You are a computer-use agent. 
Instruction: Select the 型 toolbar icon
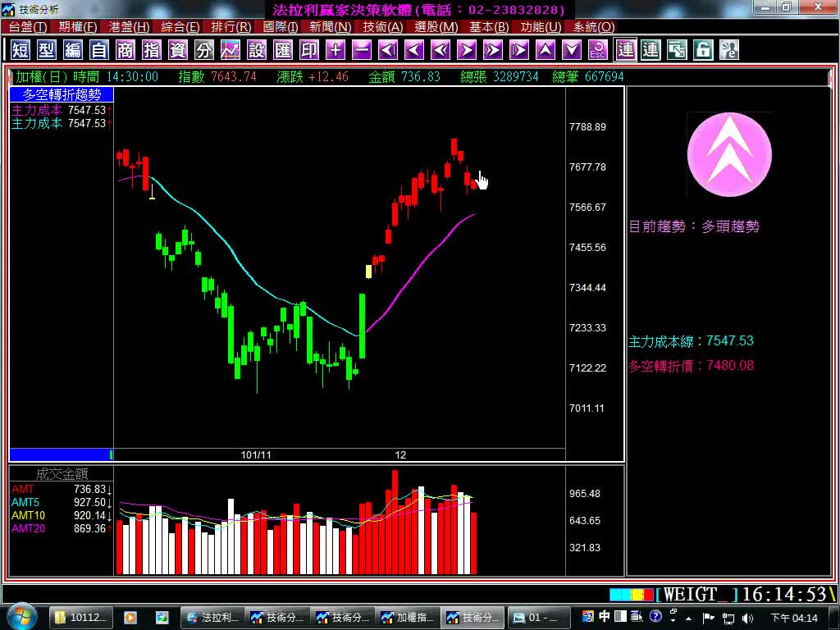pos(47,50)
